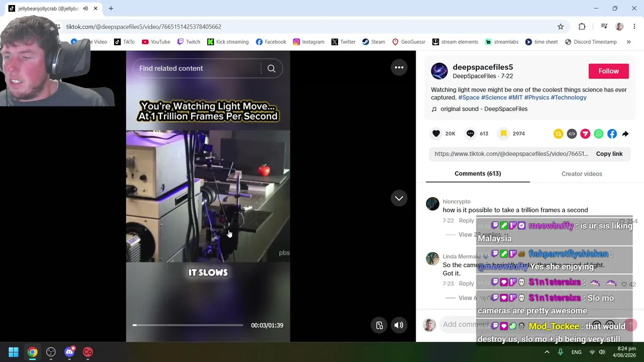Focus the browser address bar URL
644x362 pixels.
click(x=143, y=27)
